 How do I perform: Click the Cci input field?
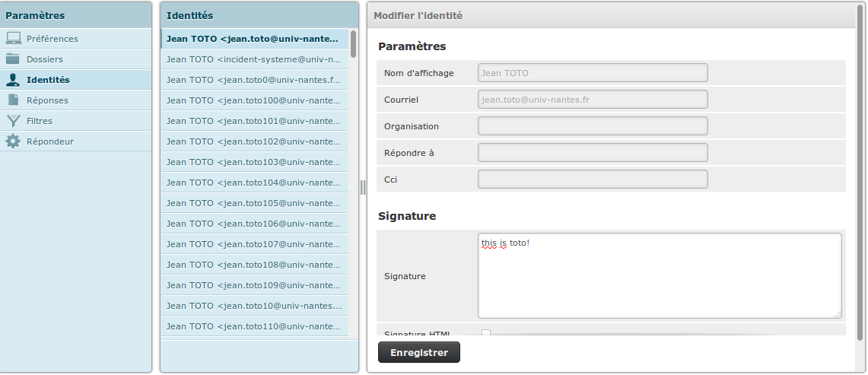[x=593, y=179]
